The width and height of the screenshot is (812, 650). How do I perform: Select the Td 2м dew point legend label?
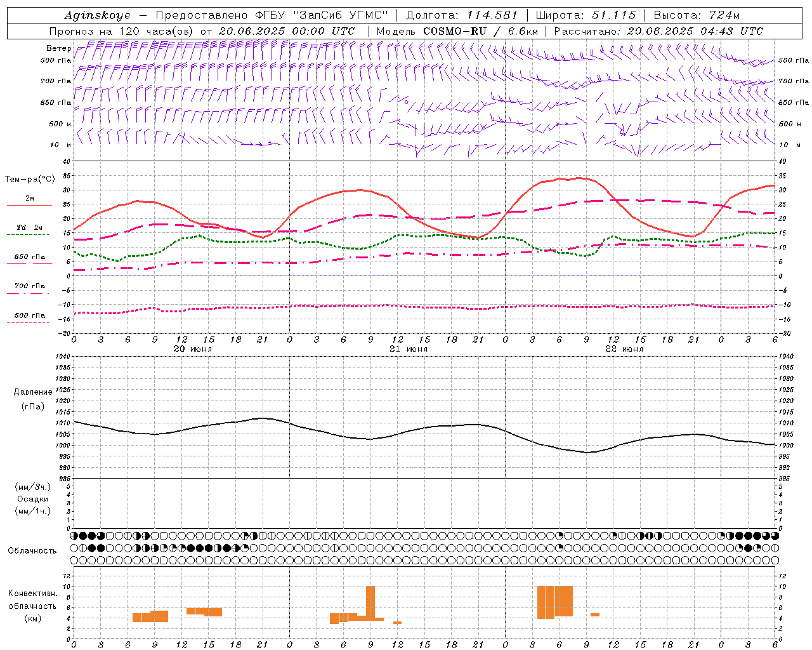[30, 227]
